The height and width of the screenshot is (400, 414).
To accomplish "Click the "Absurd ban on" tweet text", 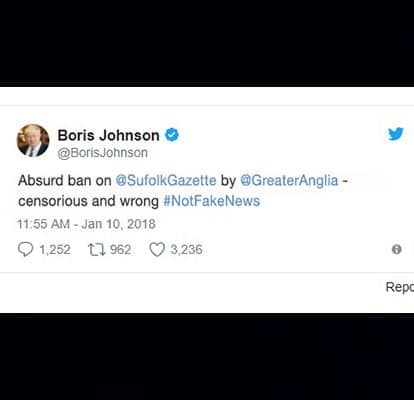I will [x=65, y=180].
